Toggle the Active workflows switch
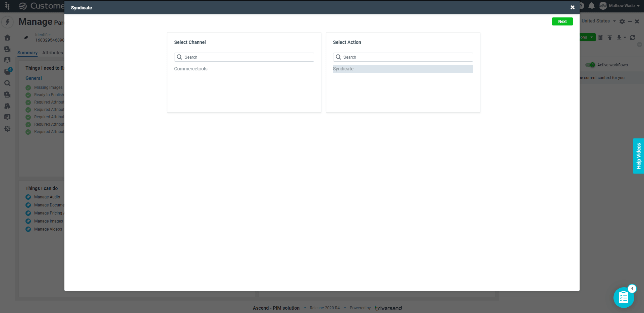 point(590,65)
